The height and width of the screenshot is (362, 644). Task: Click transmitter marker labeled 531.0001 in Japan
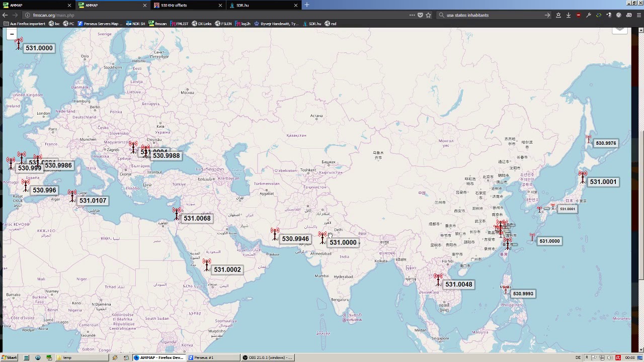[583, 177]
